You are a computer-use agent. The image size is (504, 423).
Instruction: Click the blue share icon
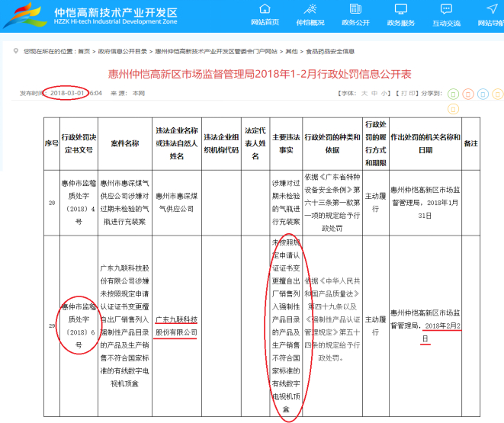(x=483, y=94)
